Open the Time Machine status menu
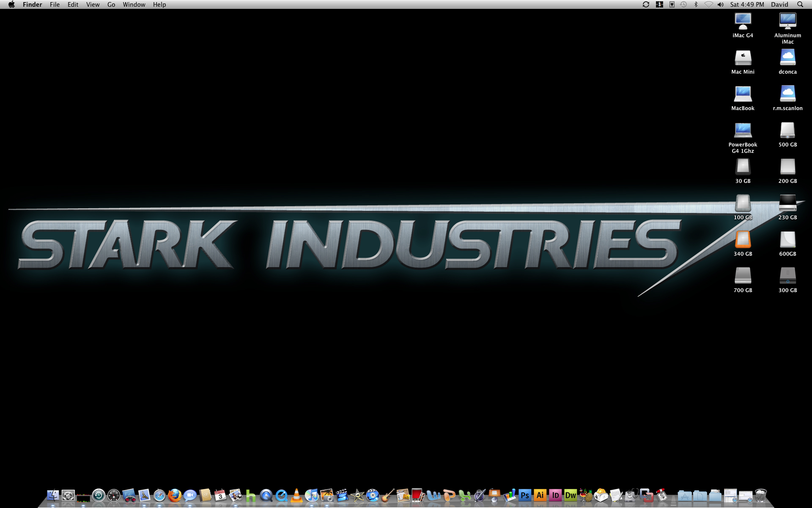 (x=683, y=4)
